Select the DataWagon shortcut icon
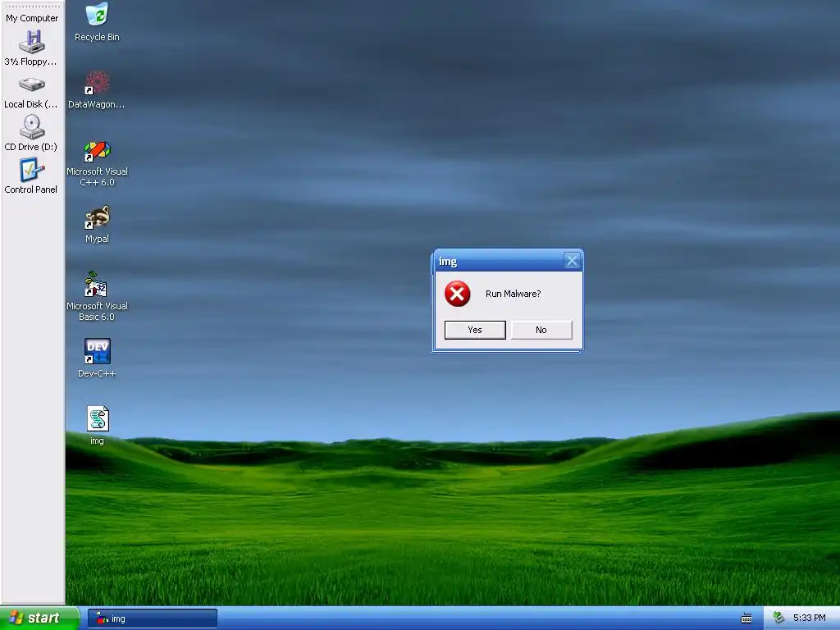This screenshot has width=840, height=630. click(x=97, y=89)
